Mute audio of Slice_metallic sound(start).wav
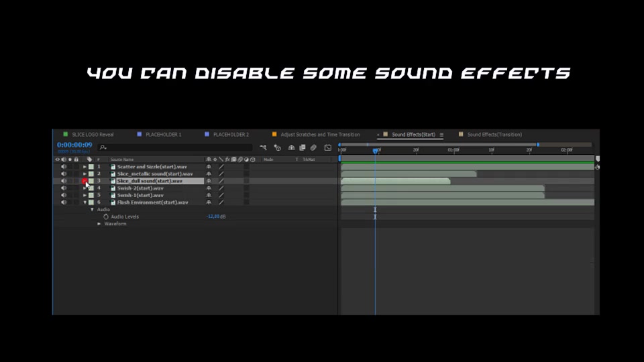The height and width of the screenshot is (362, 644). pyautogui.click(x=64, y=174)
